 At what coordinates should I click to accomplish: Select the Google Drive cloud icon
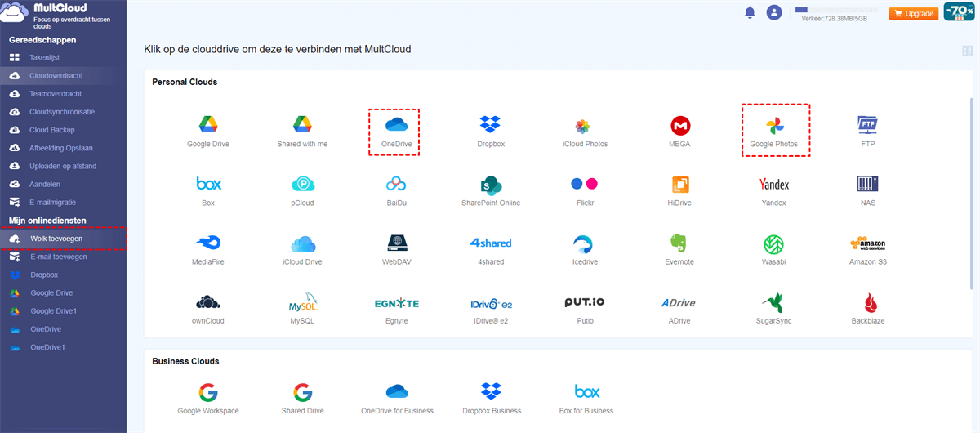208,125
